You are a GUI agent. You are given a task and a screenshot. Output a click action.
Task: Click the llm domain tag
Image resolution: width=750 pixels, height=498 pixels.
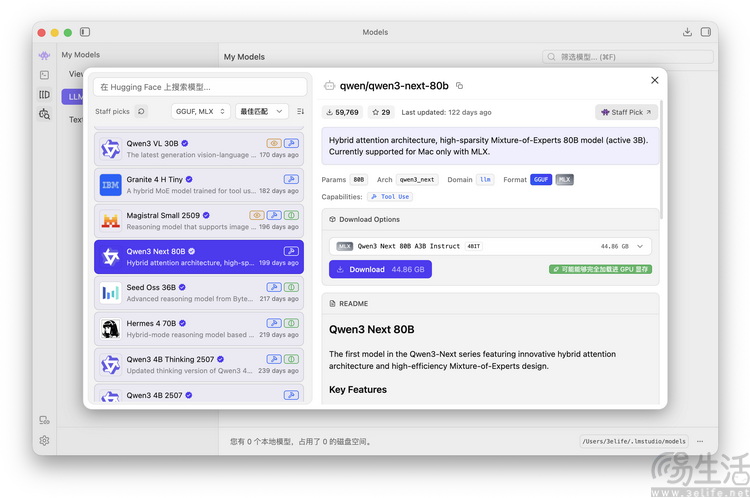[485, 179]
